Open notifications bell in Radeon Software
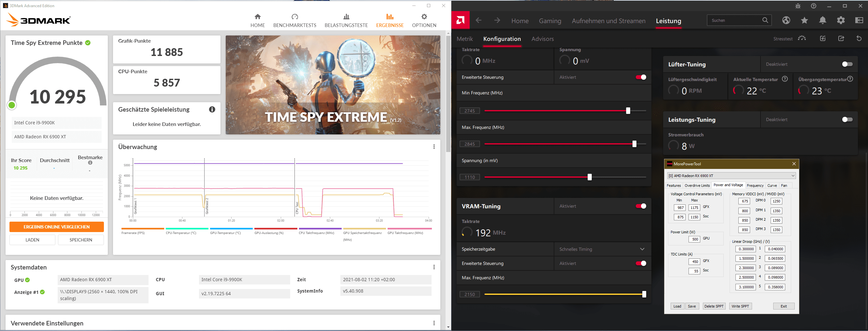This screenshot has height=331, width=868. [x=822, y=20]
